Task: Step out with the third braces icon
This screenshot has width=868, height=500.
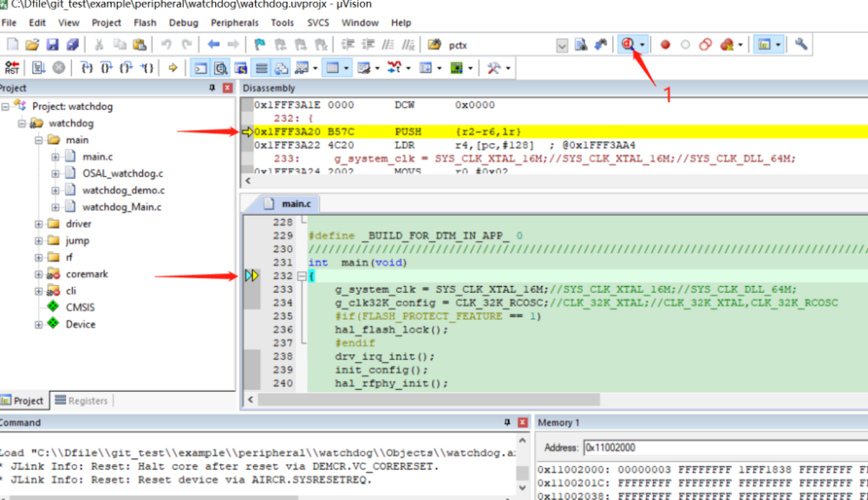Action: pyautogui.click(x=127, y=68)
